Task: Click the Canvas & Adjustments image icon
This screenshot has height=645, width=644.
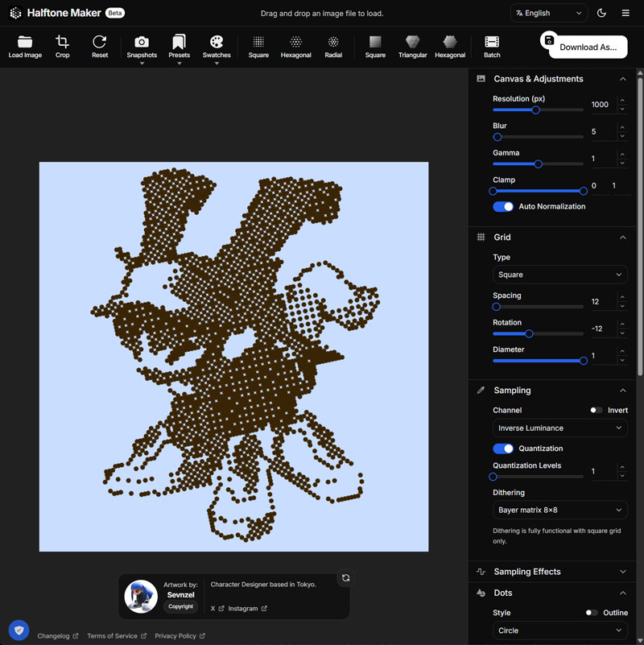Action: tap(481, 79)
